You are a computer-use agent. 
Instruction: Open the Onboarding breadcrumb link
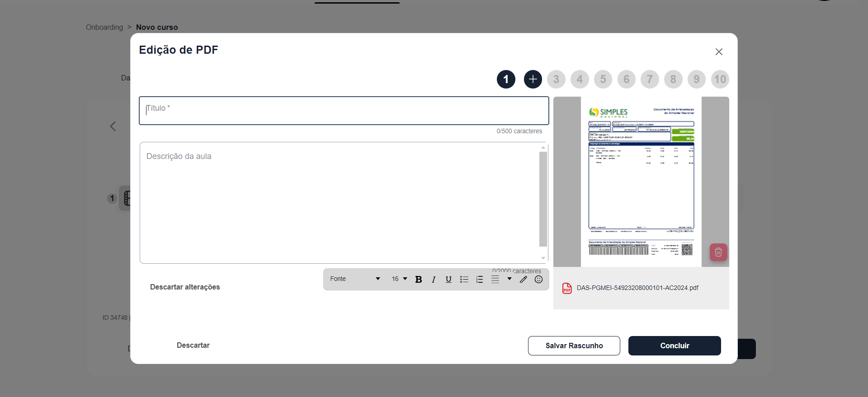(x=104, y=28)
